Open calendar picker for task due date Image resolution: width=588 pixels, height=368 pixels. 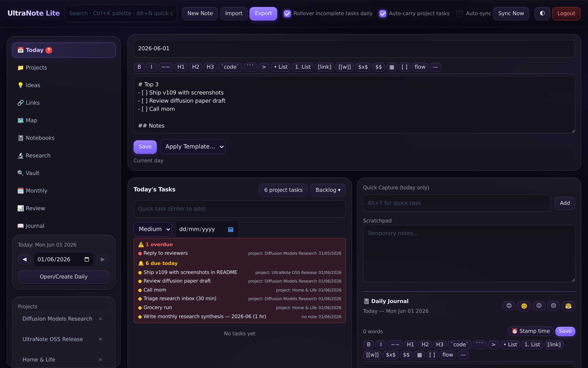point(231,229)
